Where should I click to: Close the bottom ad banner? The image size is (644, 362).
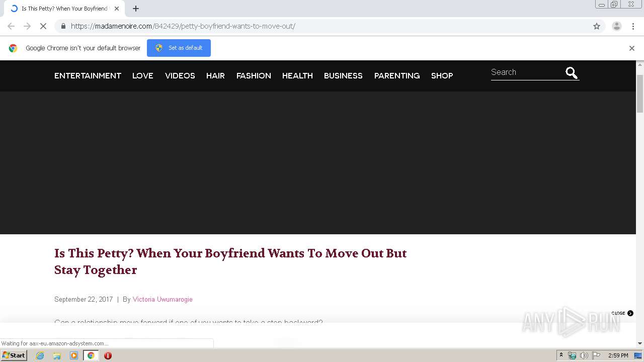(622, 313)
